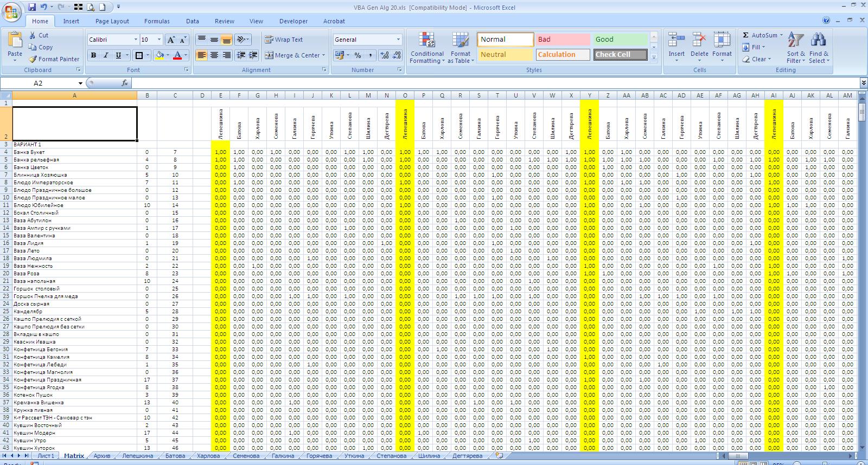Viewport: 868px width, 465px height.
Task: Open the Developer tab
Action: coord(293,21)
